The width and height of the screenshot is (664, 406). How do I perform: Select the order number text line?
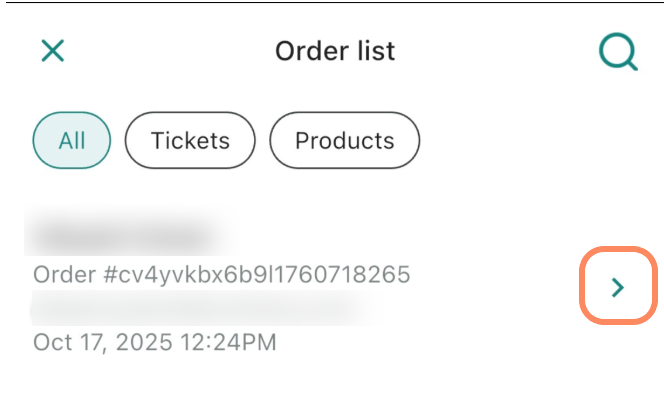pyautogui.click(x=221, y=275)
